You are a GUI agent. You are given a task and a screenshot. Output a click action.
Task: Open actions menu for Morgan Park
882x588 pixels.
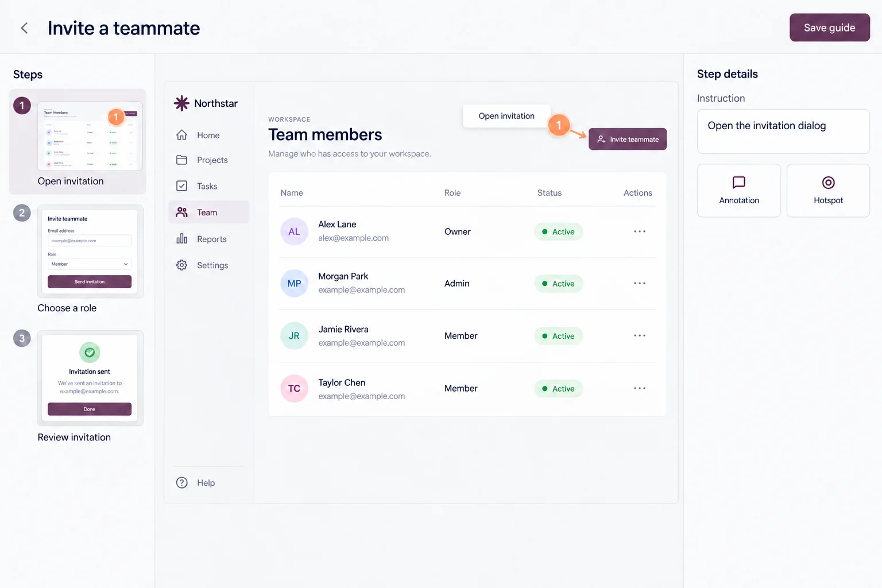click(x=640, y=284)
